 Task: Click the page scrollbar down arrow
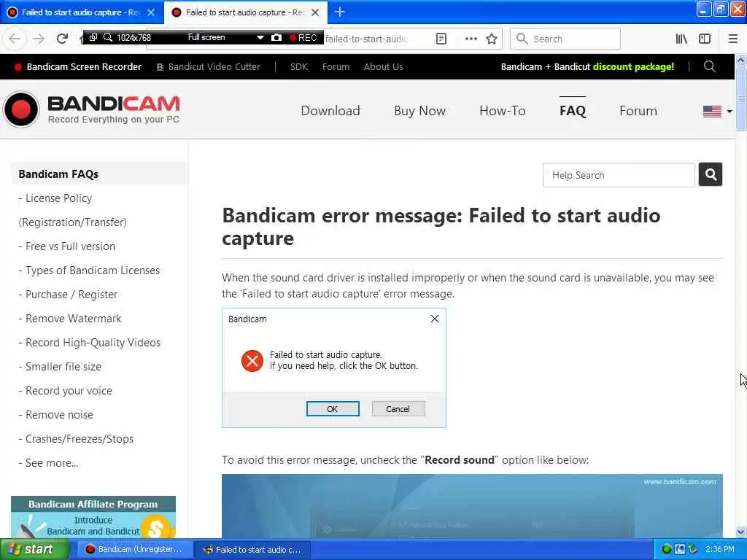click(x=741, y=532)
